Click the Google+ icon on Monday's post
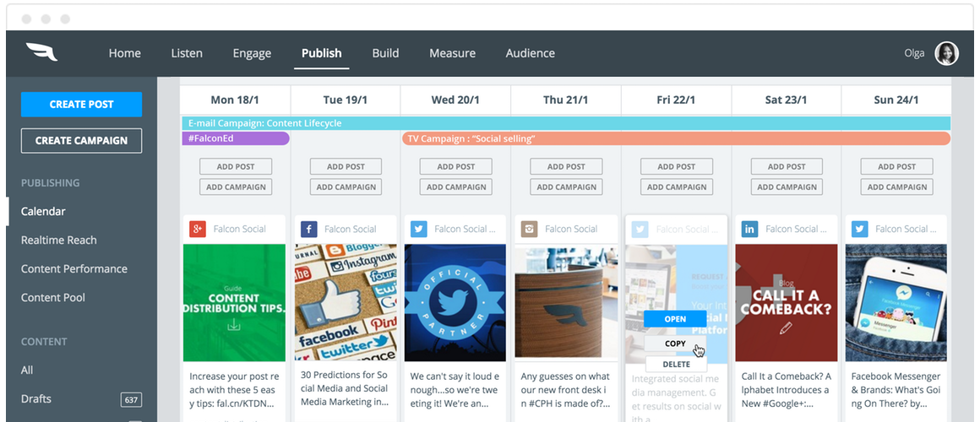The width and height of the screenshot is (980, 422). [x=198, y=229]
